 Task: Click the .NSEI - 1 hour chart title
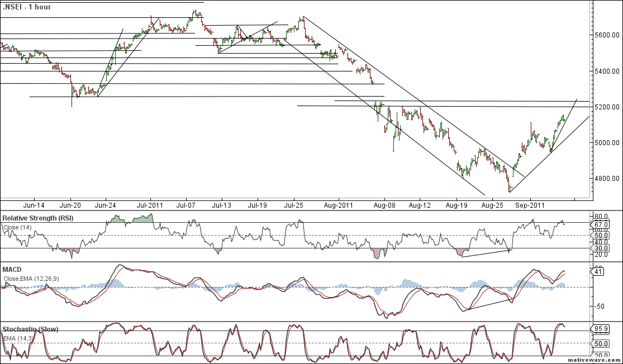(27, 7)
